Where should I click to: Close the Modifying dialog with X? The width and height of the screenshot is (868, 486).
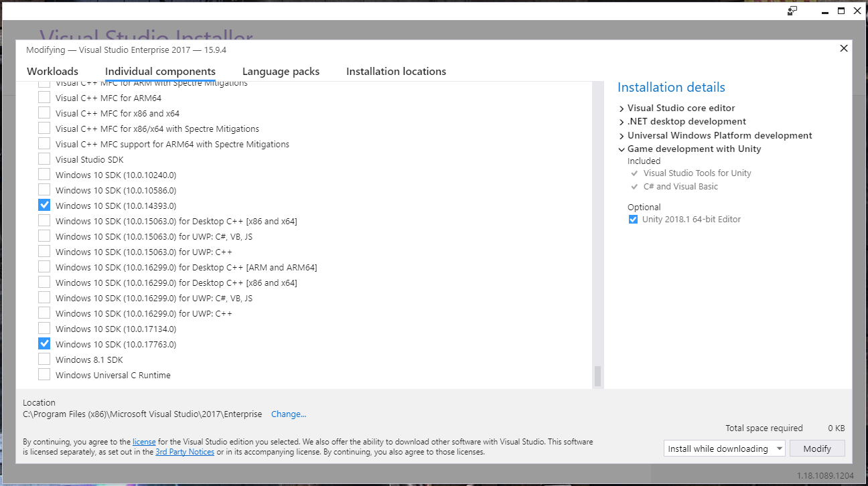point(844,48)
